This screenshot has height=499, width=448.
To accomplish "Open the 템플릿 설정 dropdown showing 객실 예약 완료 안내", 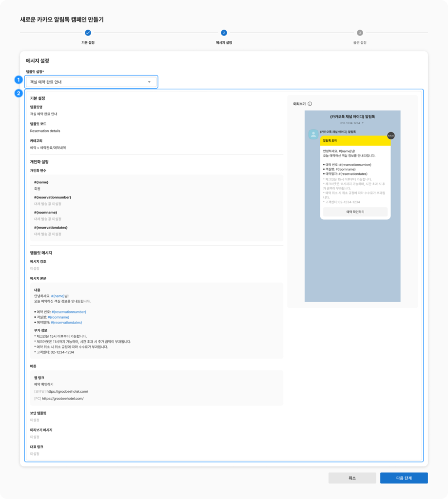I will click(x=91, y=82).
